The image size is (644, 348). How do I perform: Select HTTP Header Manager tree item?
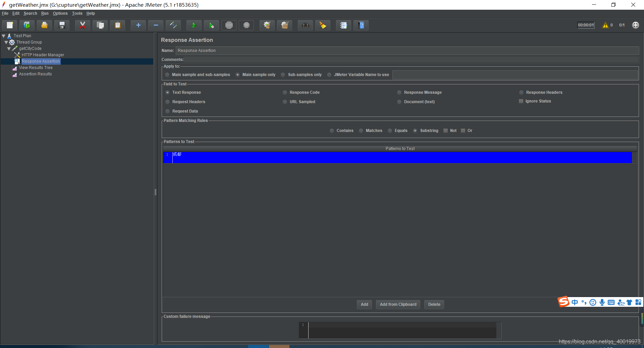[x=43, y=55]
